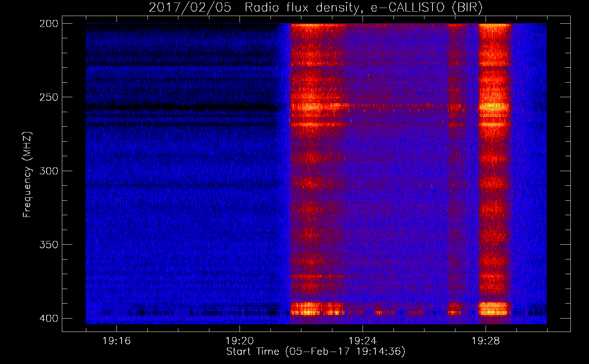Select the "200" frequency tick label
The image size is (589, 364).
[x=49, y=24]
